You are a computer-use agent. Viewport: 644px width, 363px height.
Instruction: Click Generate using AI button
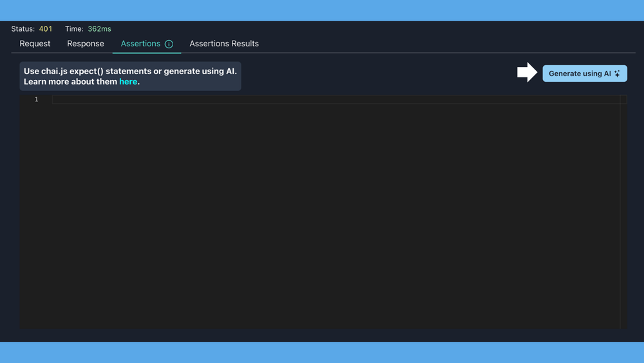585,74
